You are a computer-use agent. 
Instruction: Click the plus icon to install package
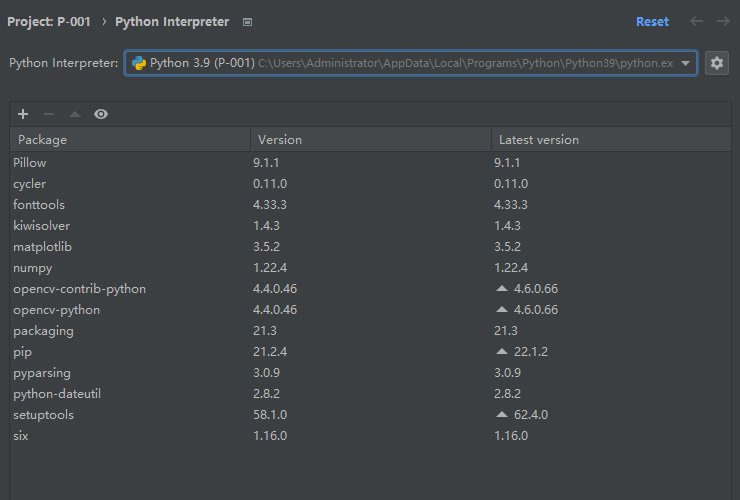(23, 114)
